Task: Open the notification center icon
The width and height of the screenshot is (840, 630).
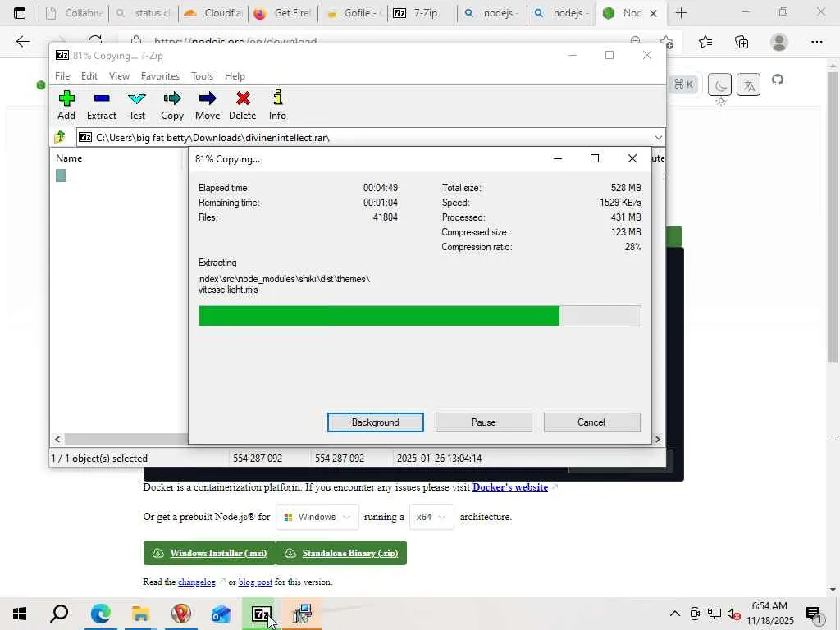Action: click(814, 614)
